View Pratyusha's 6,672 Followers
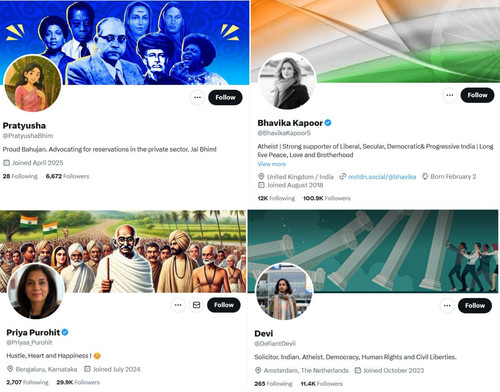The width and height of the screenshot is (500, 392). coord(67,176)
